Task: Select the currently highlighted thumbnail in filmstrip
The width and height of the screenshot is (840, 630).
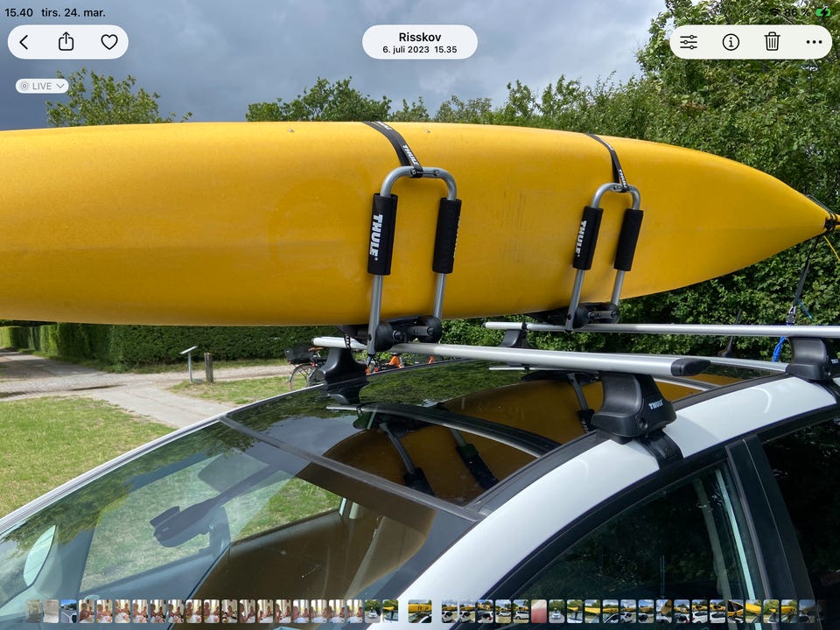Action: 419,611
